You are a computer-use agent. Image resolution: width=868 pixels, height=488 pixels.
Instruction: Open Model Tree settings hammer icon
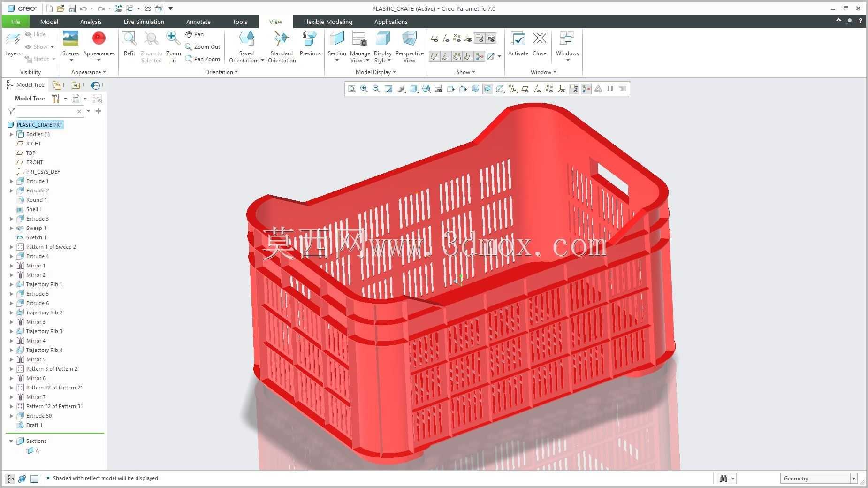(x=55, y=98)
